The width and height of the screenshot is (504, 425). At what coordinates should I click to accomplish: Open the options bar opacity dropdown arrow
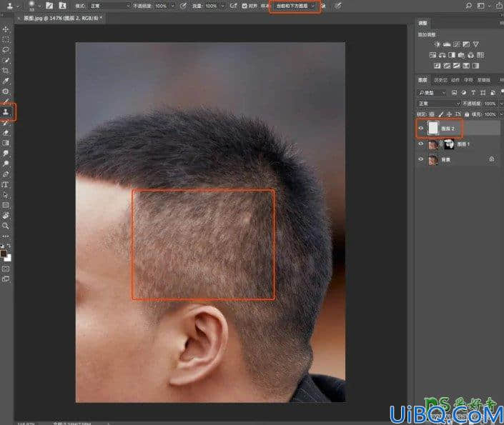pos(172,6)
